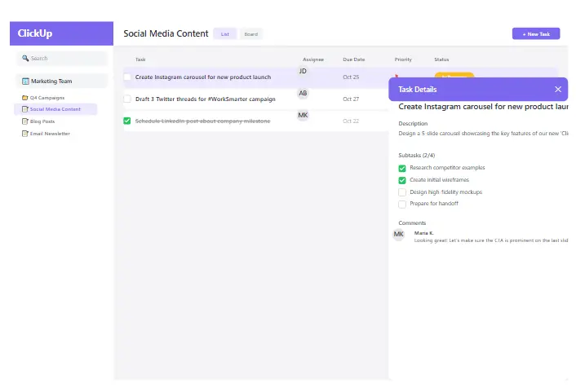Click the New Task button
The width and height of the screenshot is (576, 392).
(x=536, y=33)
